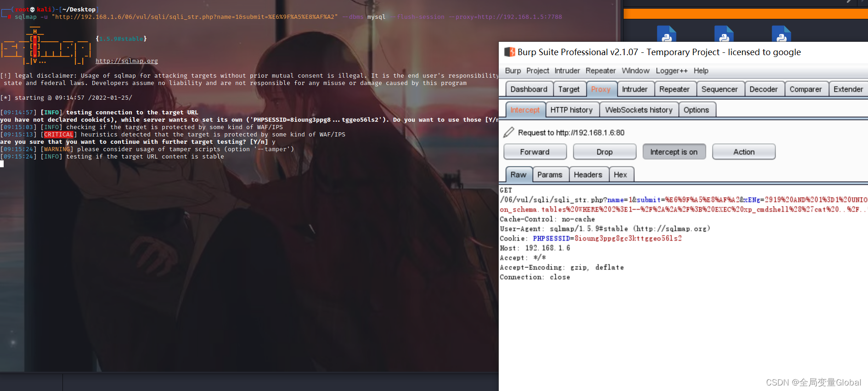Click the CRITICAL tag in terminal output
This screenshot has height=391, width=868.
(x=59, y=135)
